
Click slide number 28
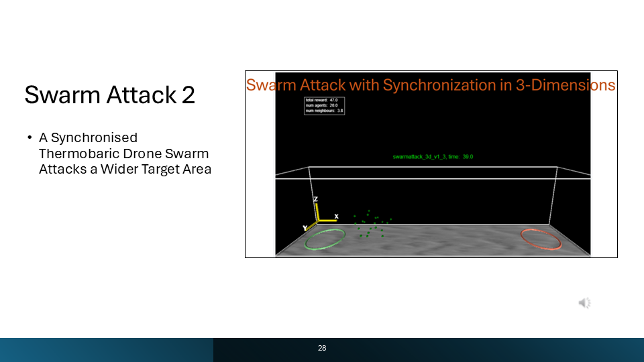click(x=322, y=348)
